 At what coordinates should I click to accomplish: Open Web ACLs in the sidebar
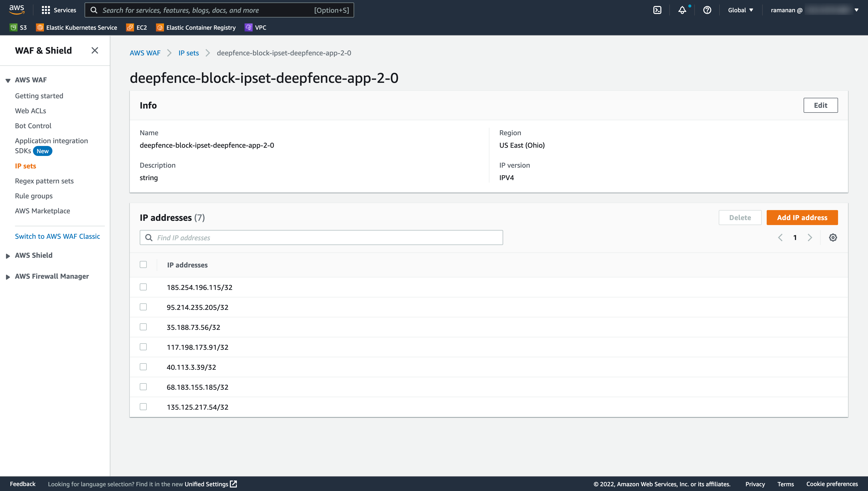point(30,111)
